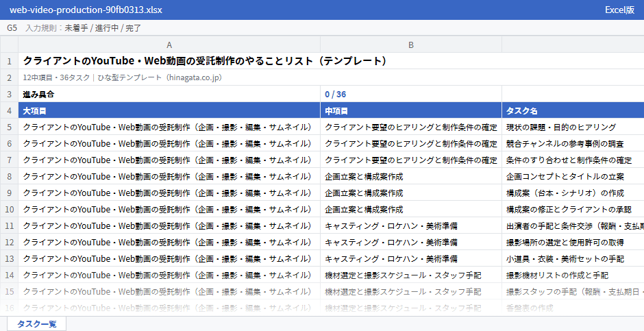Select the 進み具合 cell
The height and width of the screenshot is (331, 644).
(169, 94)
